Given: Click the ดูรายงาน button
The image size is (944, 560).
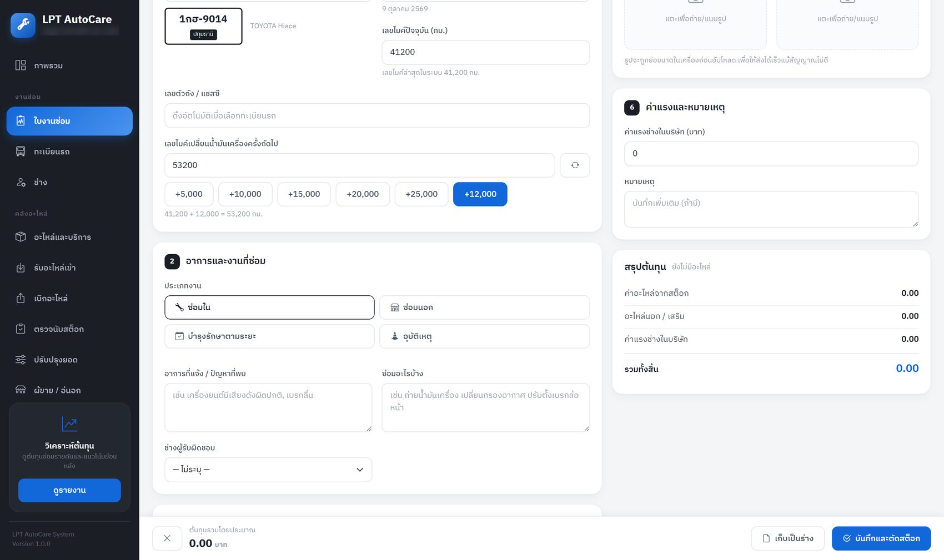Looking at the screenshot, I should click(69, 491).
